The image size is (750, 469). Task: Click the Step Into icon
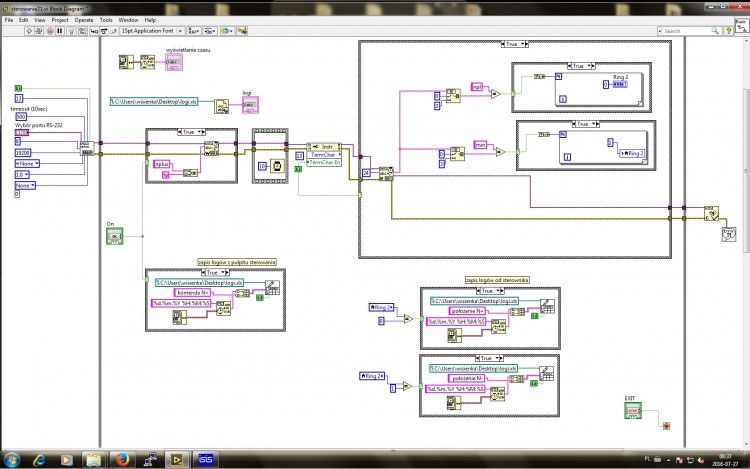click(94, 31)
